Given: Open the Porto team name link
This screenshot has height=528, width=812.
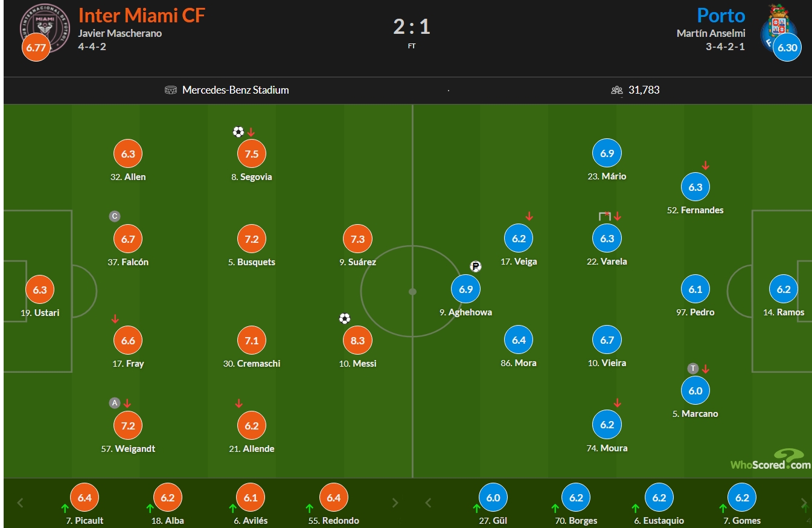Looking at the screenshot, I should click(x=721, y=15).
